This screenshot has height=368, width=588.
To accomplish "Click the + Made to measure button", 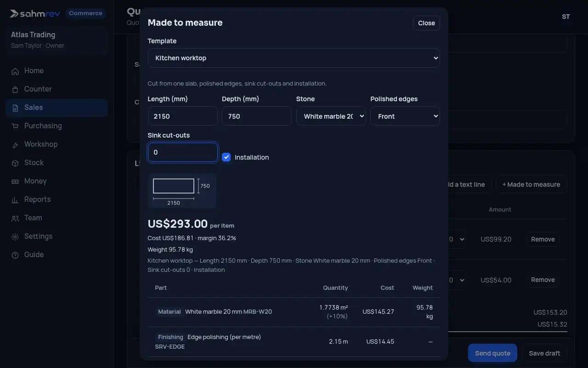I will (531, 184).
